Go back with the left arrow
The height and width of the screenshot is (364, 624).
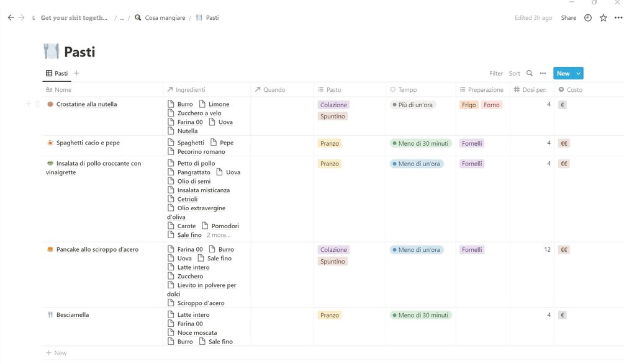pos(11,17)
